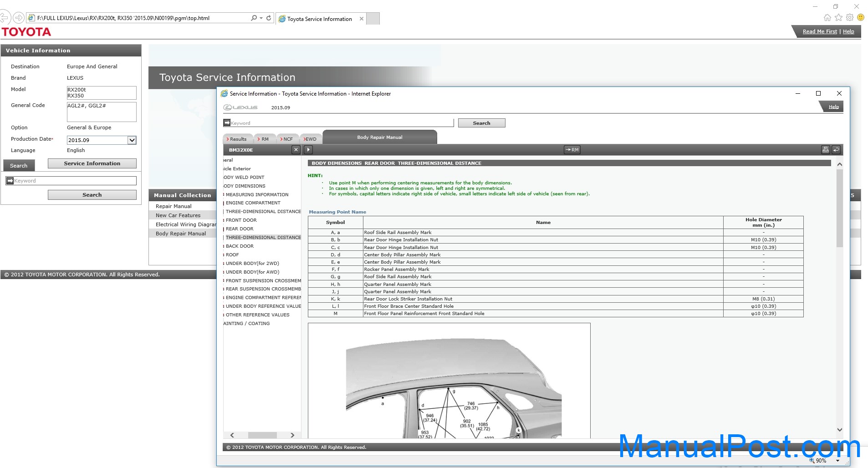Image resolution: width=868 pixels, height=468 pixels.
Task: Open the browser Home icon
Action: 827,18
